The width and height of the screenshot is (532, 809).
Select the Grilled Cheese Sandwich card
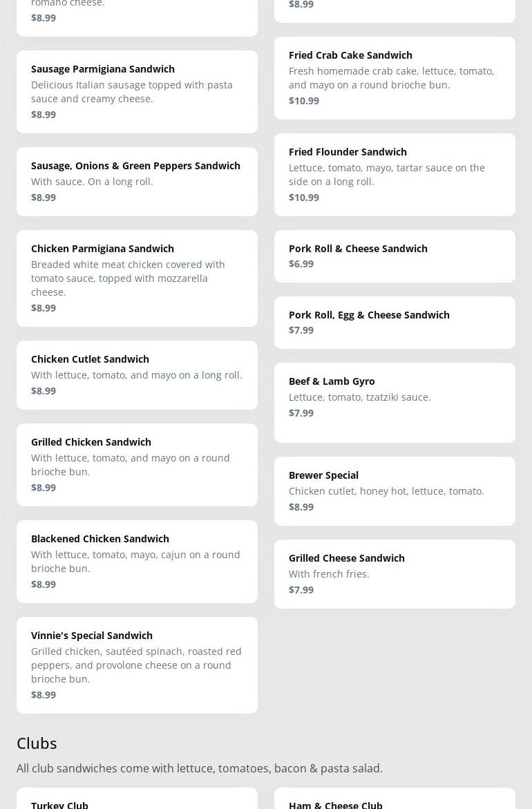[395, 573]
